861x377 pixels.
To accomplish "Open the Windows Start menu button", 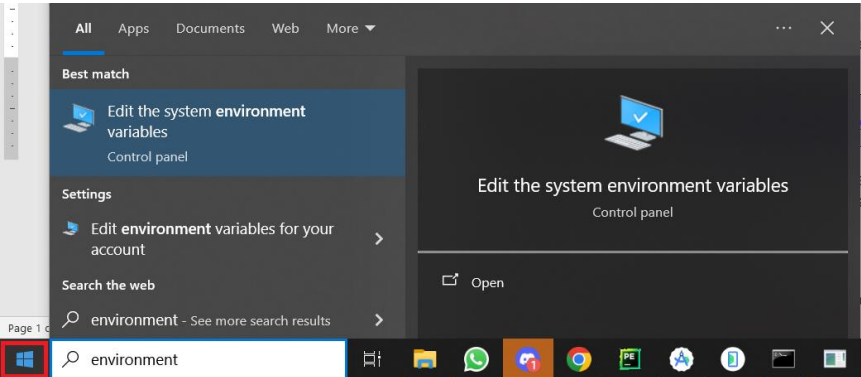I will (24, 359).
